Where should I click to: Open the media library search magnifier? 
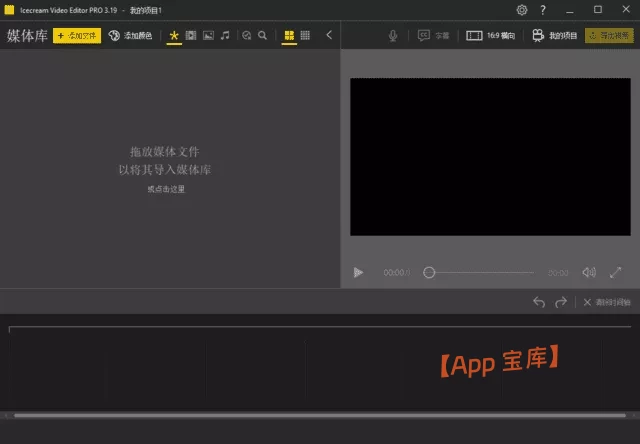(x=262, y=36)
